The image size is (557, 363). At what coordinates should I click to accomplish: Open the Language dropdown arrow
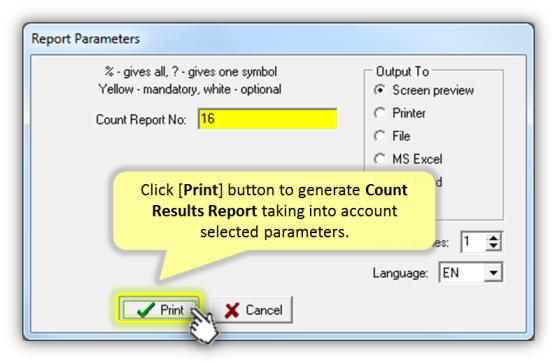(x=493, y=273)
